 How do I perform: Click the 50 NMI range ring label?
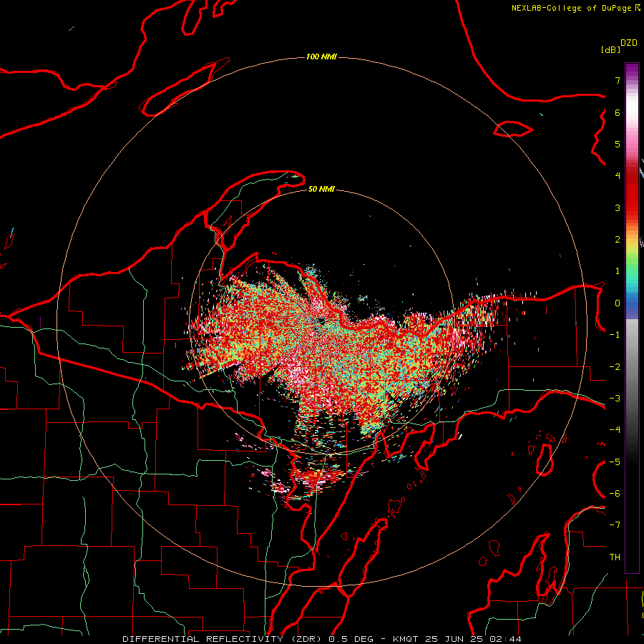coord(321,189)
